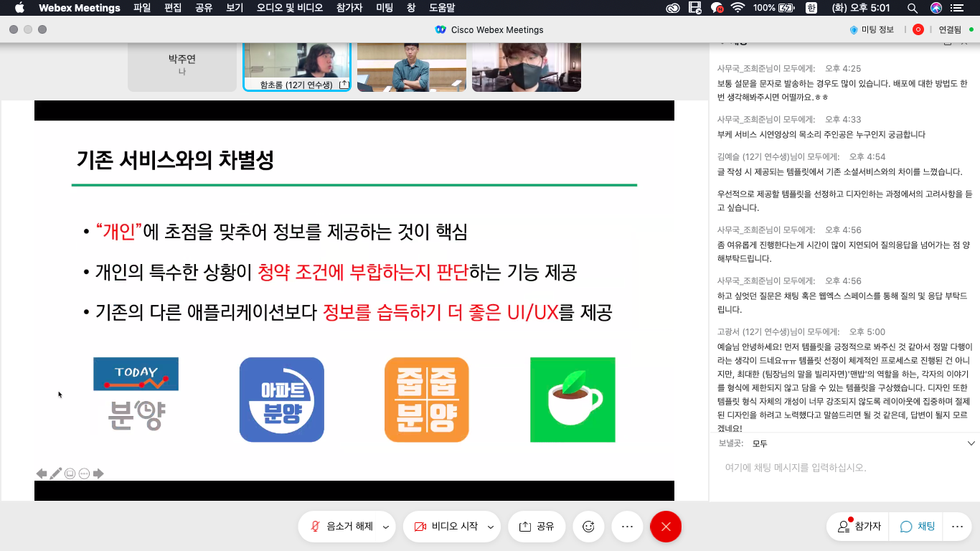
Task: Open more options ellipsis in control bar
Action: pyautogui.click(x=627, y=527)
